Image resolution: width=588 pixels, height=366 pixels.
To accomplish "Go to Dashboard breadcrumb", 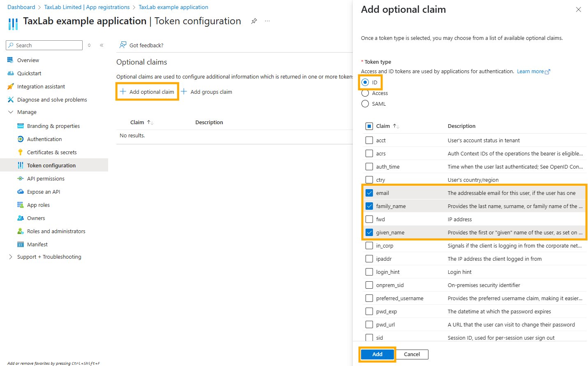I will pos(21,7).
